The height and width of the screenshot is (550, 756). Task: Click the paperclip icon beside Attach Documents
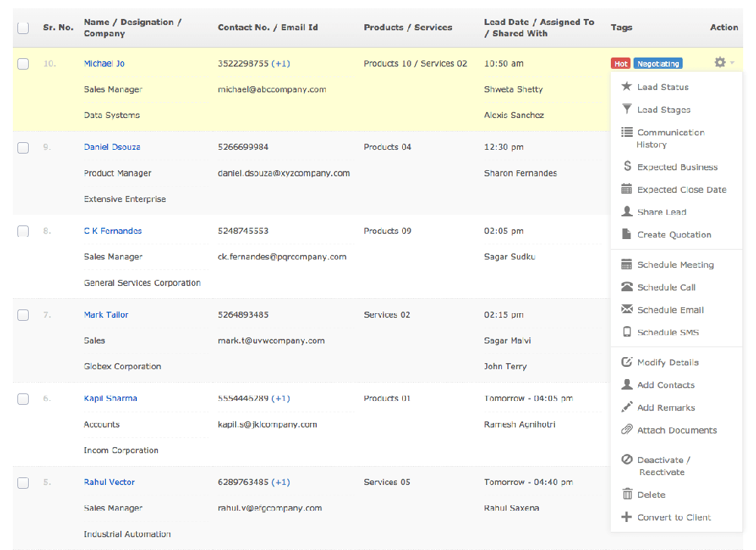click(627, 430)
